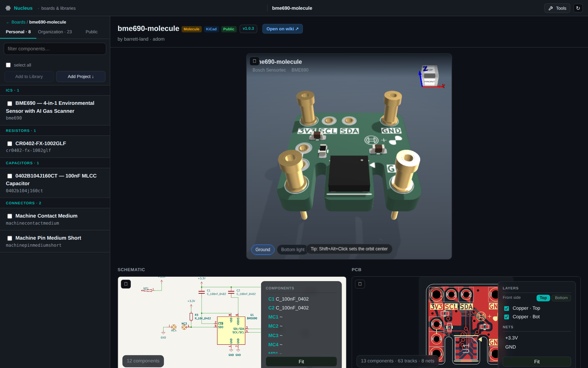
Task: Check the BME690 sensor checkbox
Action: point(10,103)
